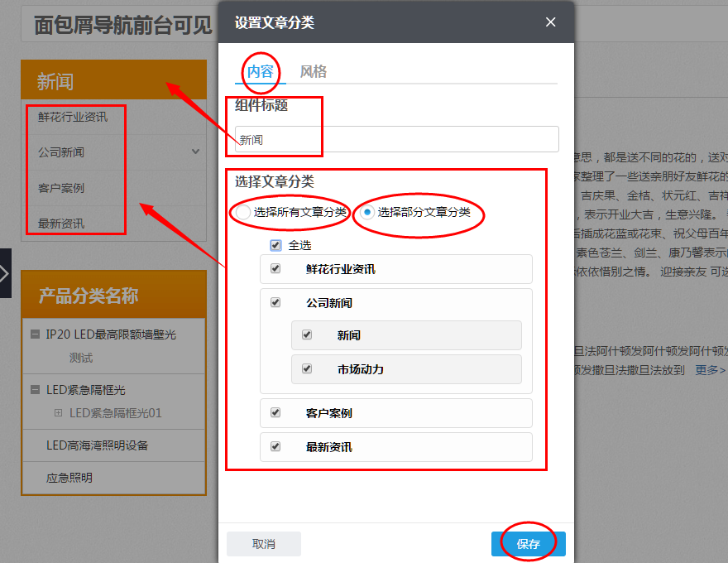Click the left-edge panel arrow toggle
This screenshot has width=728, height=563.
[x=4, y=273]
